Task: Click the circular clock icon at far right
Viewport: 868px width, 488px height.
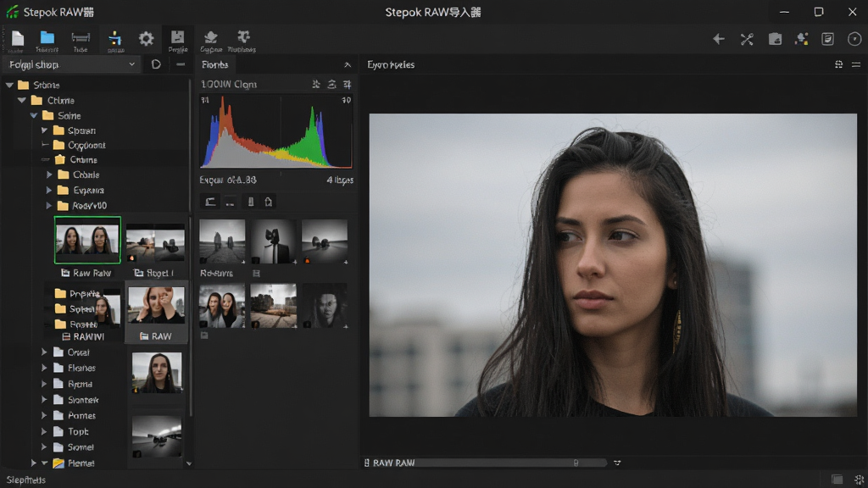Action: (854, 39)
